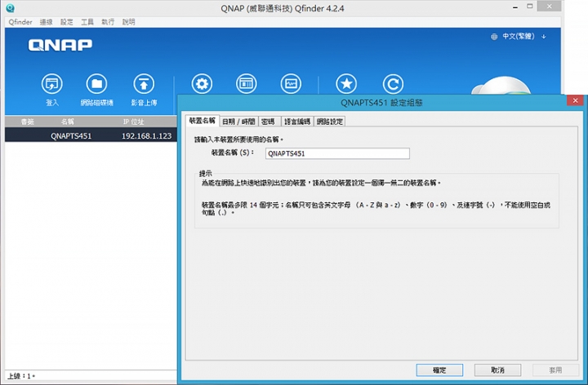Viewport: 588px width, 385px height.
Task: Open the 網路磁碟機 network drive icon
Action: pos(96,83)
